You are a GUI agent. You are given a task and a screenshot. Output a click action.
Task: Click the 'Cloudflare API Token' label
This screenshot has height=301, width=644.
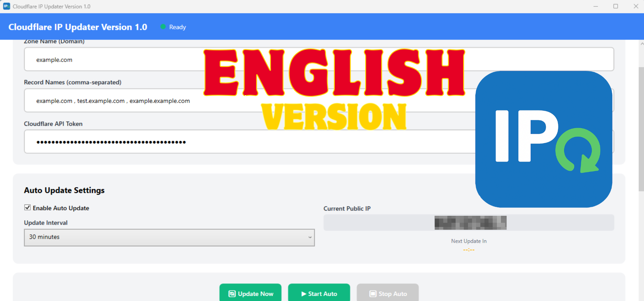click(53, 124)
